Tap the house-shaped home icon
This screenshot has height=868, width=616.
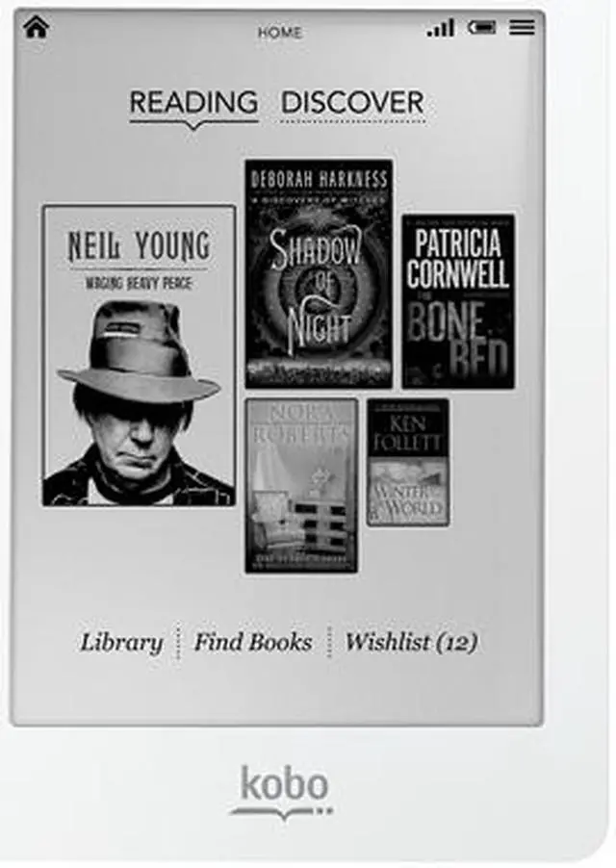click(37, 27)
